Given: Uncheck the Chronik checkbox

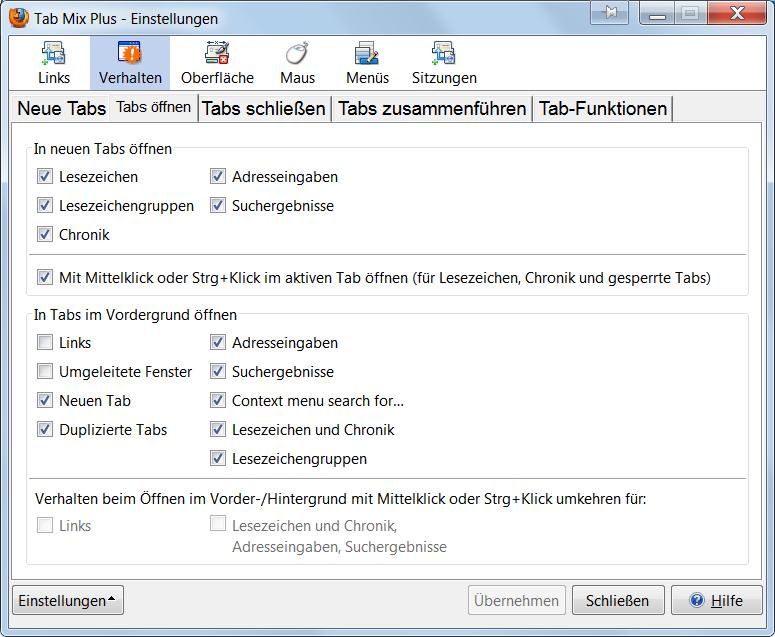Looking at the screenshot, I should (45, 234).
